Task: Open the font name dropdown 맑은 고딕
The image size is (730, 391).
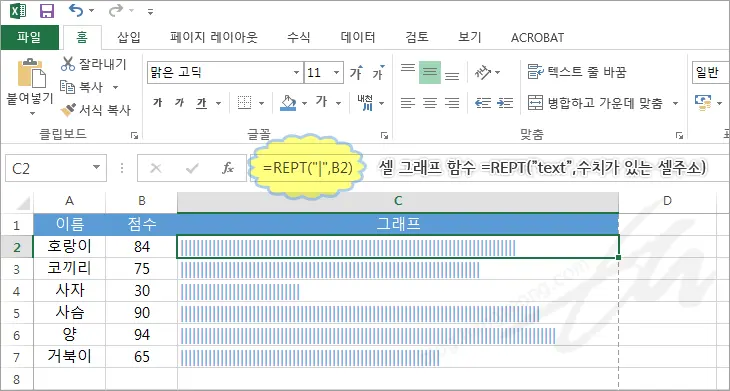Action: [297, 73]
